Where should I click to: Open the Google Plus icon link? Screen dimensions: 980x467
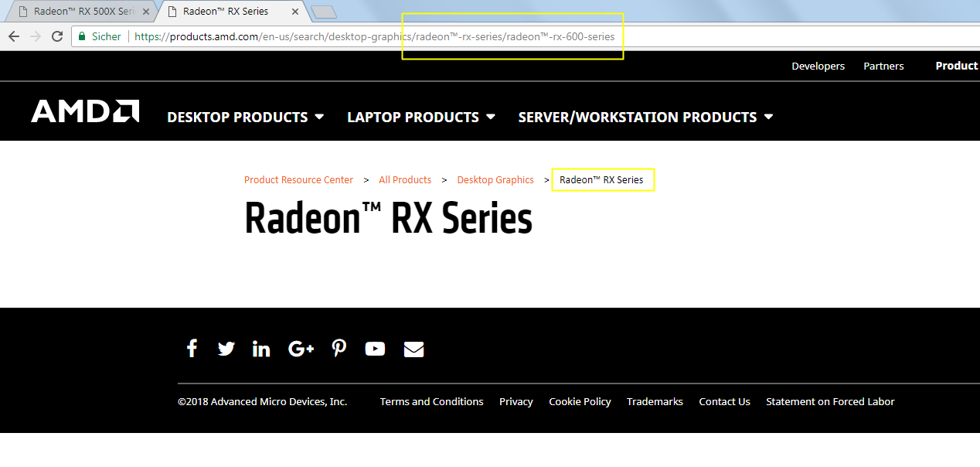click(301, 349)
